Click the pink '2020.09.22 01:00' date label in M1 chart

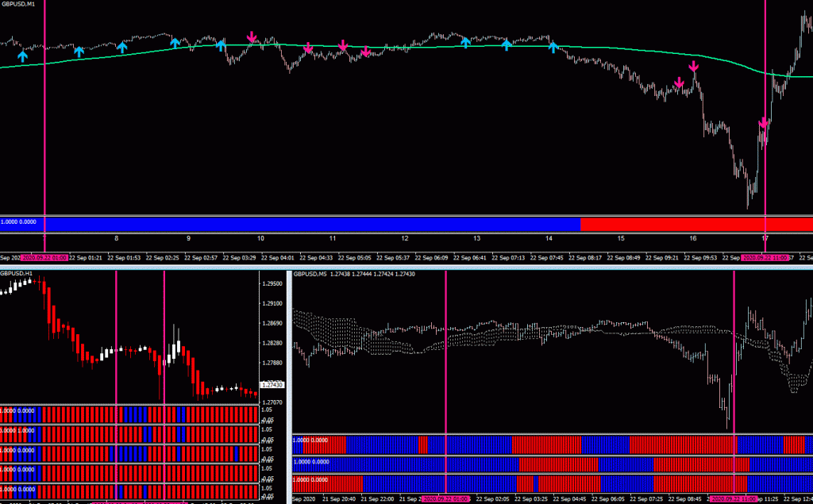pos(44,258)
